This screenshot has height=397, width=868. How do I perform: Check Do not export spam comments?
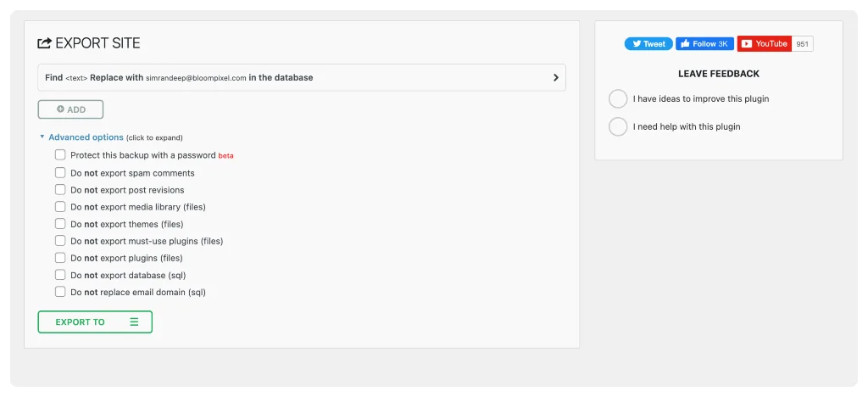(x=60, y=173)
